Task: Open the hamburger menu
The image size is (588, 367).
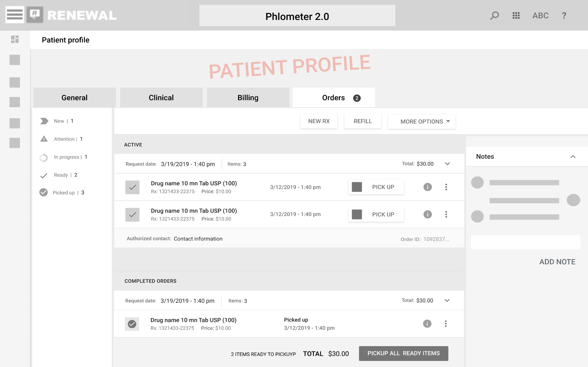Action: pos(15,15)
